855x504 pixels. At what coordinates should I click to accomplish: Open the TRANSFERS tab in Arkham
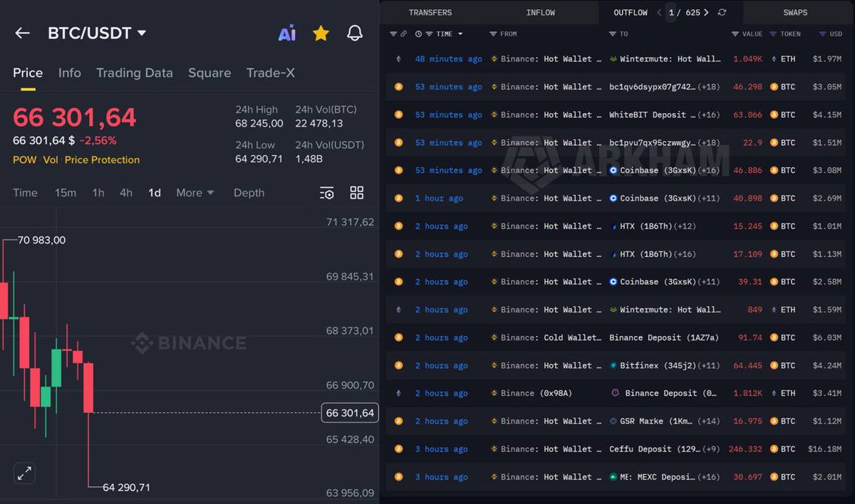(430, 13)
